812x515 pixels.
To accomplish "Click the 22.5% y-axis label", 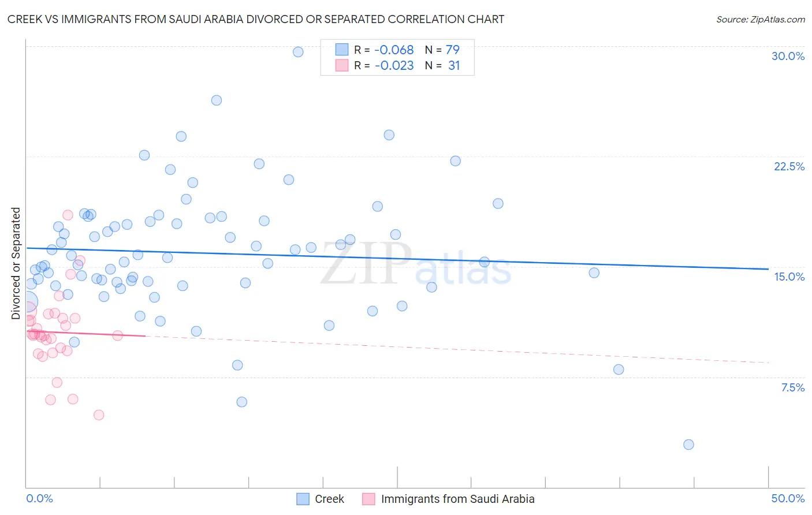I will (x=789, y=166).
